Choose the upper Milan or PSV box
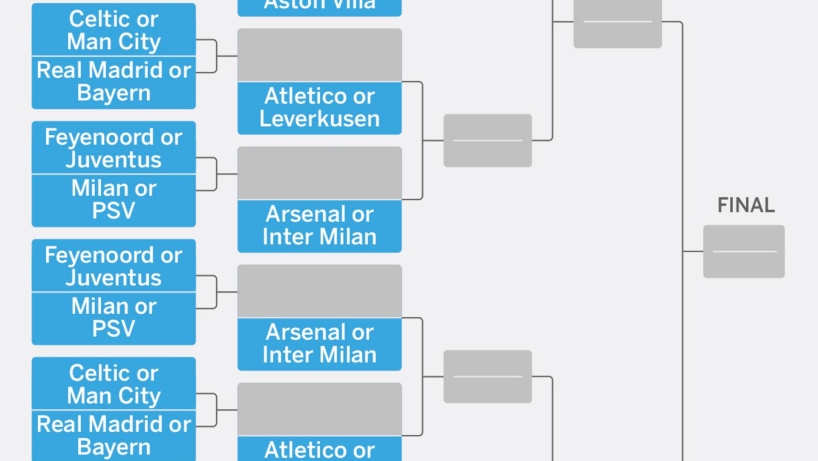 pyautogui.click(x=114, y=201)
